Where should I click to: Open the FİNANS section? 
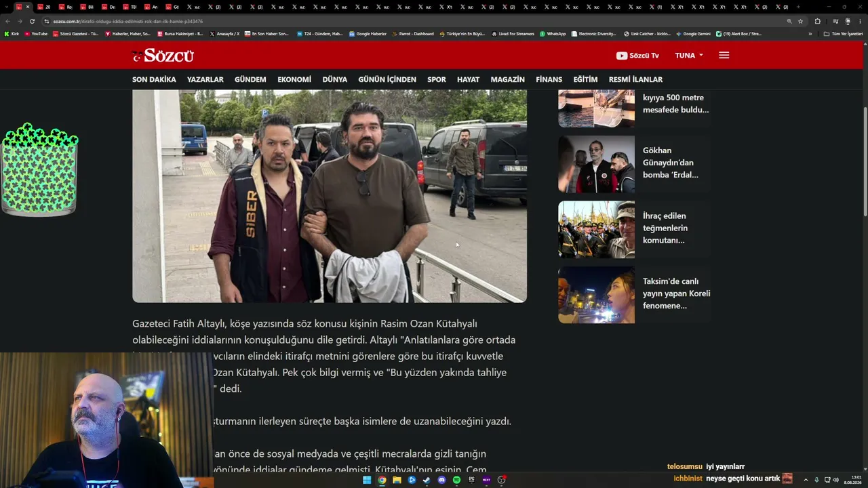pyautogui.click(x=549, y=79)
